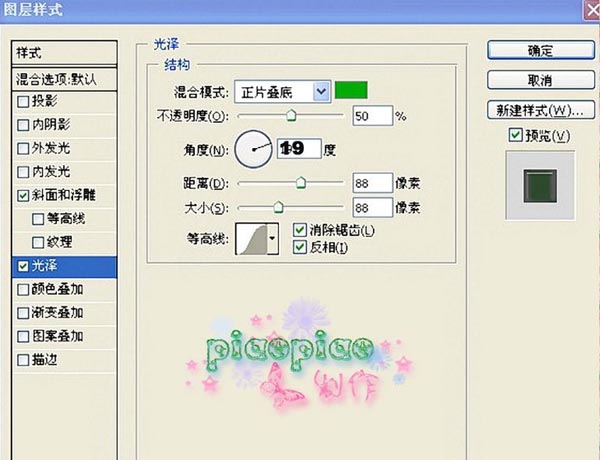Toggle the 消除锯齿 anti-alias checkbox
This screenshot has width=600, height=460.
[x=300, y=231]
